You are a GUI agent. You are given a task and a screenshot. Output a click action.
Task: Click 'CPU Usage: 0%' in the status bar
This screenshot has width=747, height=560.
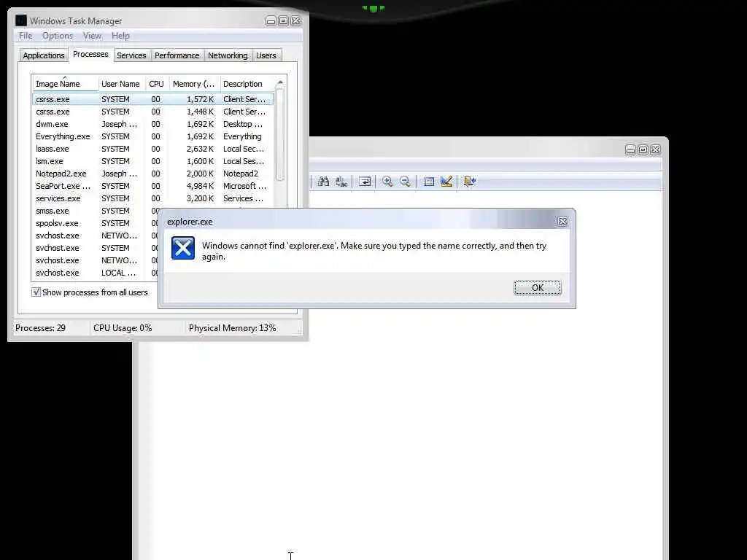click(x=123, y=328)
